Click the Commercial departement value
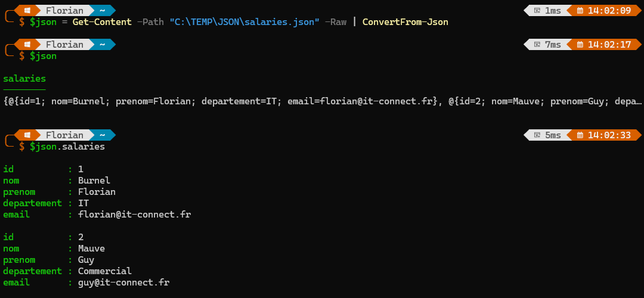The height and width of the screenshot is (298, 644). click(x=104, y=271)
